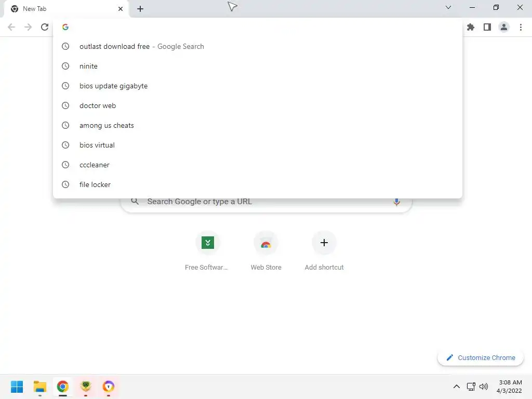Click the Customize Chrome button

tap(481, 357)
